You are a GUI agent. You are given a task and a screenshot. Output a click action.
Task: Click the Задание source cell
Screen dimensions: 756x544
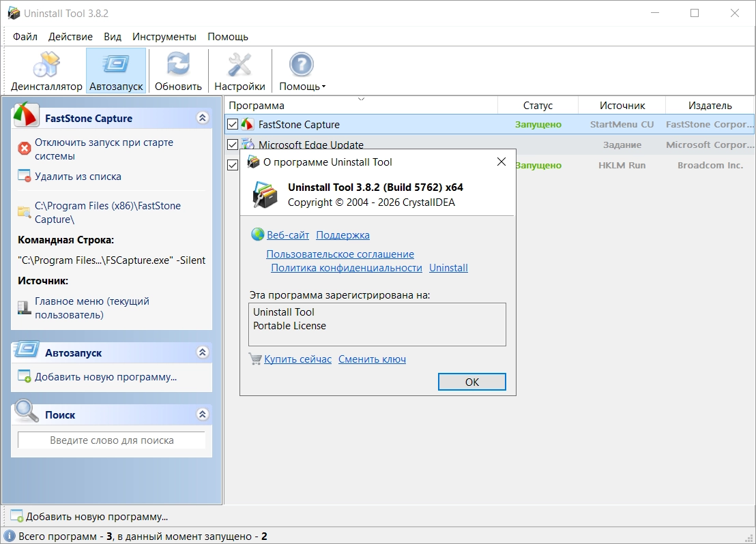[x=622, y=145]
